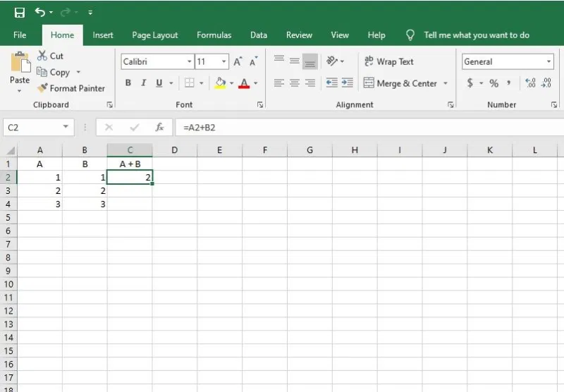Image resolution: width=564 pixels, height=392 pixels.
Task: Click the Select All corner triangle
Action: click(10, 150)
